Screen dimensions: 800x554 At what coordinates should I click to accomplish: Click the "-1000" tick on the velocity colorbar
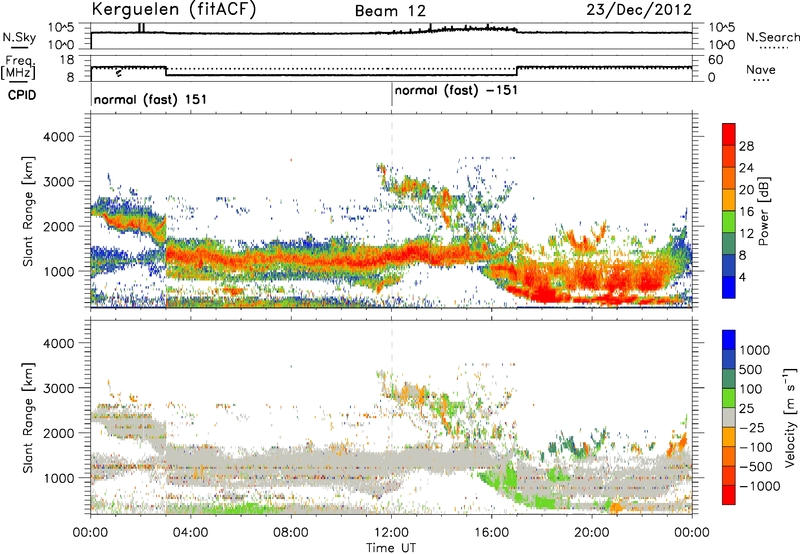tap(760, 486)
